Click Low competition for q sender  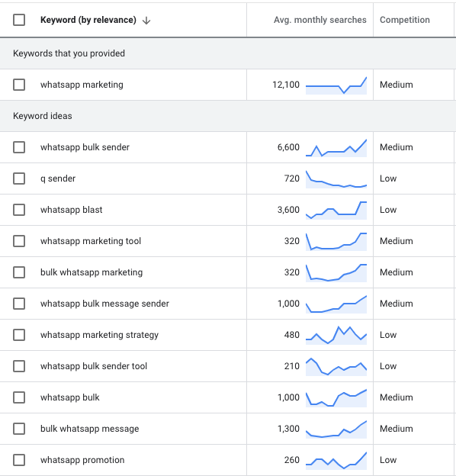388,178
